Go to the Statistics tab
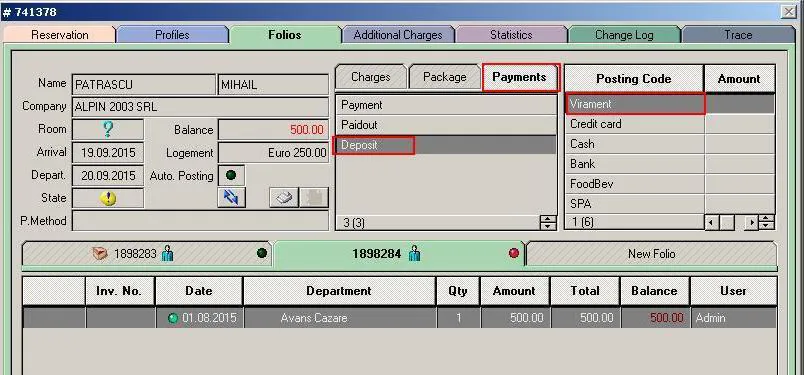This screenshot has height=375, width=804. (x=511, y=35)
